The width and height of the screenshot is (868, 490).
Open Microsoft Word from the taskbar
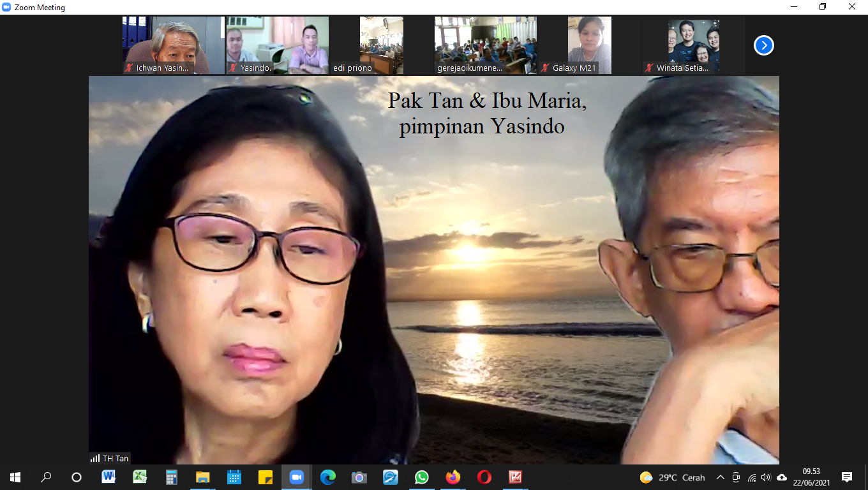(108, 477)
